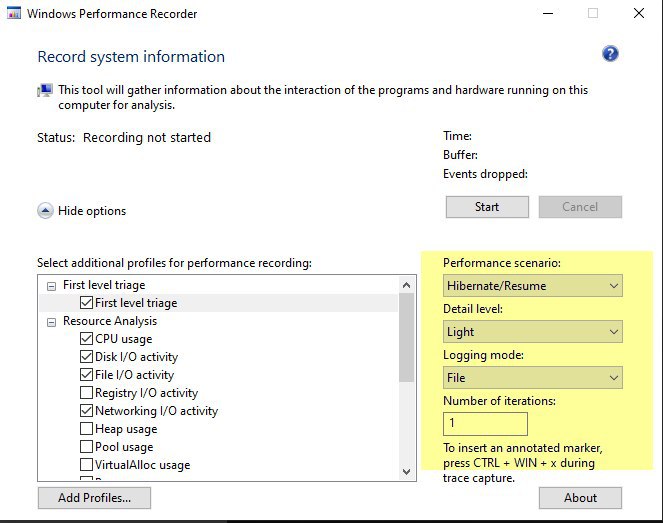Open the blue Help question mark icon
663x523 pixels.
click(x=610, y=54)
